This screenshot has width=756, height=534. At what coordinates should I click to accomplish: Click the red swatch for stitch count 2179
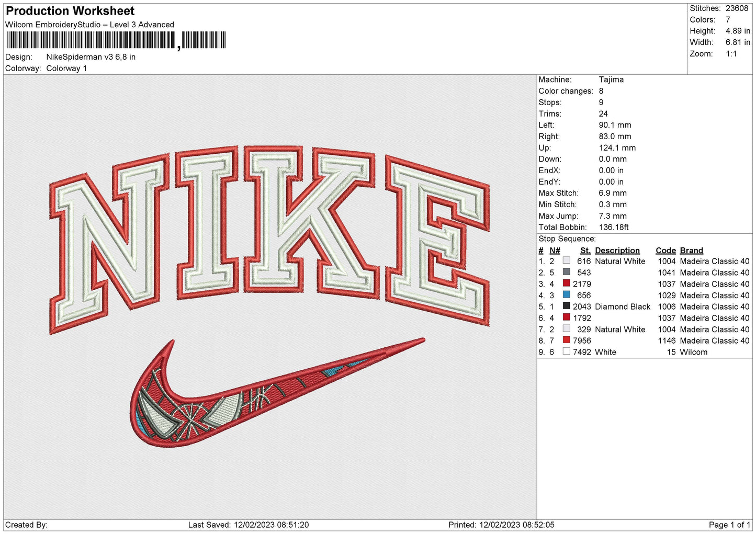click(x=566, y=283)
